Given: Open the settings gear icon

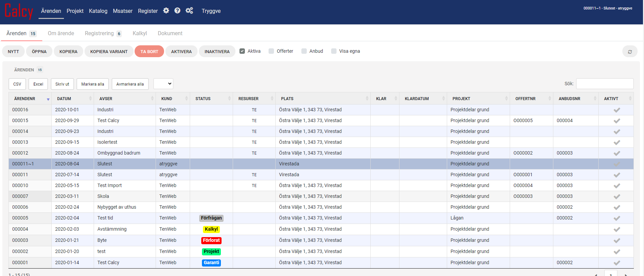Looking at the screenshot, I should pyautogui.click(x=166, y=11).
